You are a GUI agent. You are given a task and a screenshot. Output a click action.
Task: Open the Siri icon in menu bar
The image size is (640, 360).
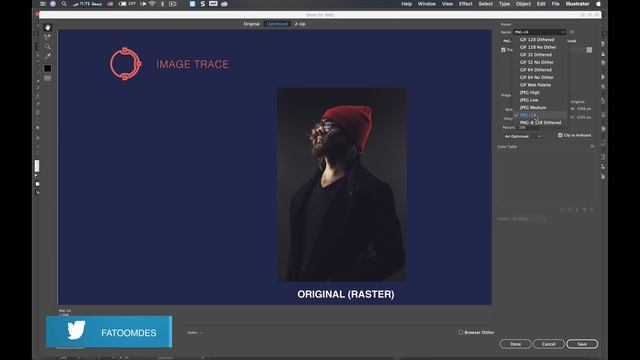point(53,4)
